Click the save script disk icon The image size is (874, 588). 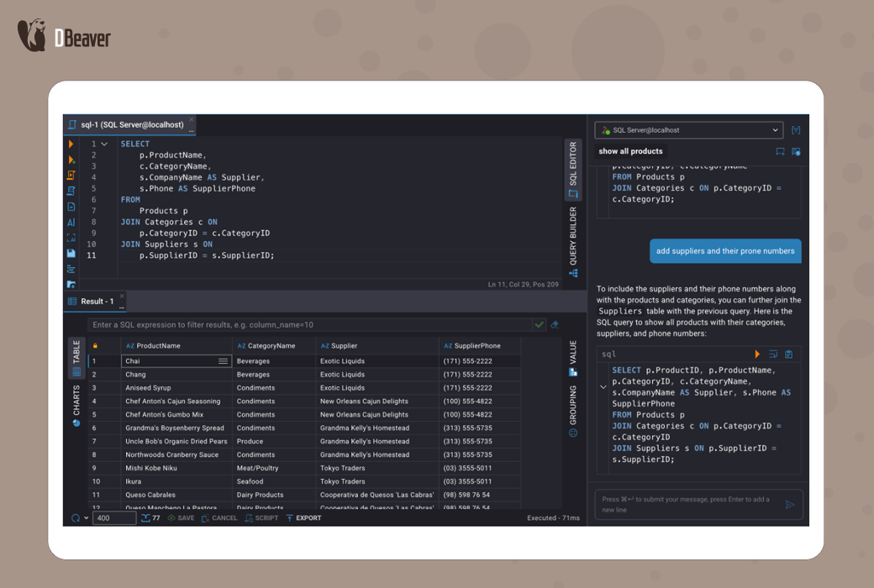(x=71, y=253)
